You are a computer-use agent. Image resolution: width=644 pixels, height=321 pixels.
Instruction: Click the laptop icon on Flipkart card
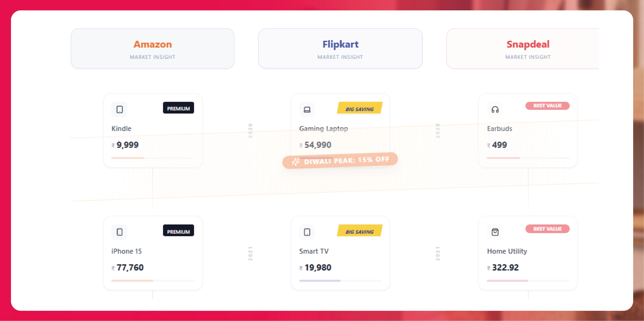[x=307, y=109]
